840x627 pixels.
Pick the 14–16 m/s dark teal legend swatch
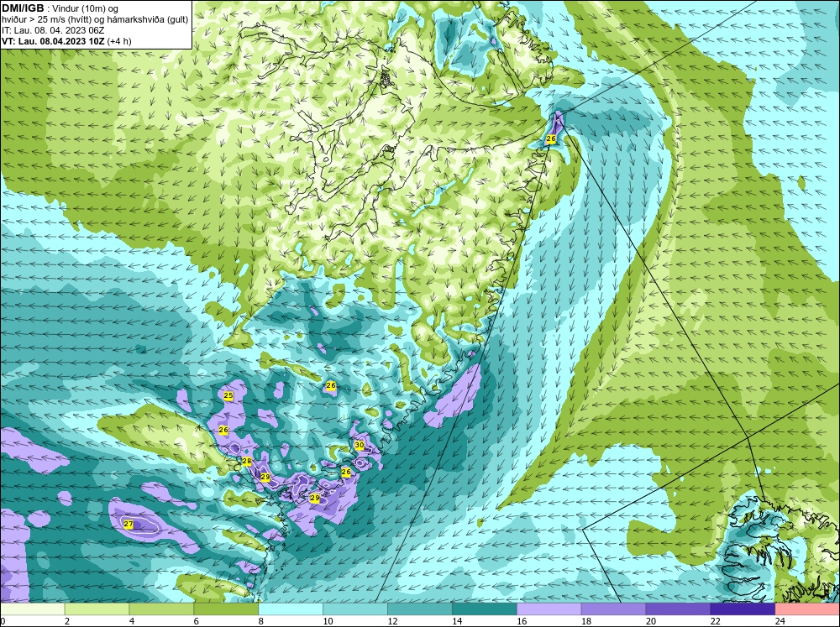pos(485,609)
